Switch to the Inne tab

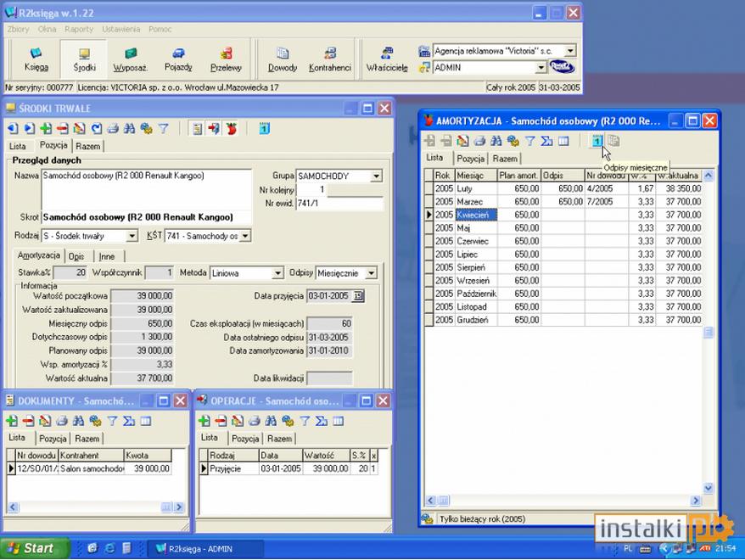(x=107, y=256)
